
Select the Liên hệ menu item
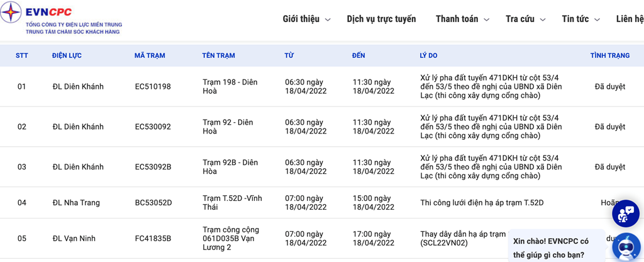pyautogui.click(x=630, y=19)
